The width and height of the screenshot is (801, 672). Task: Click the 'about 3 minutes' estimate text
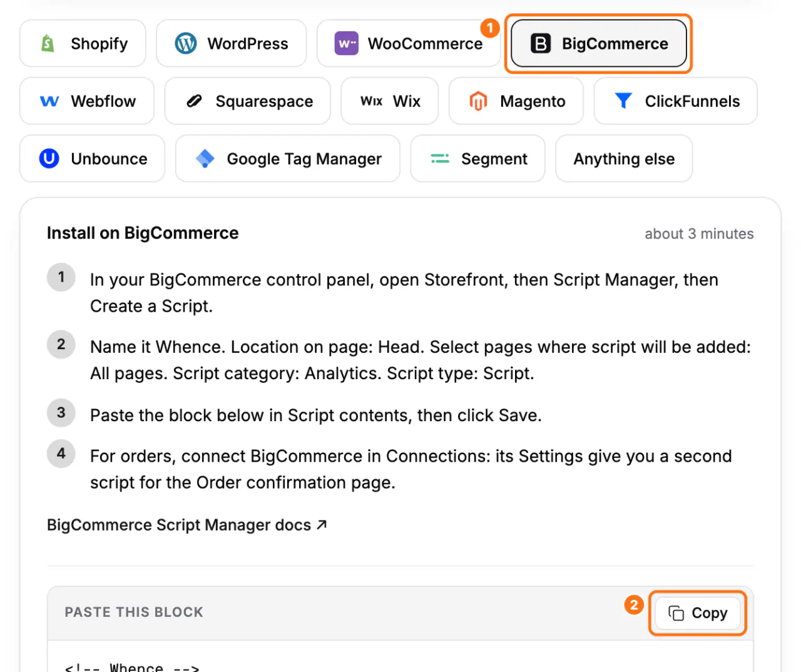point(699,233)
